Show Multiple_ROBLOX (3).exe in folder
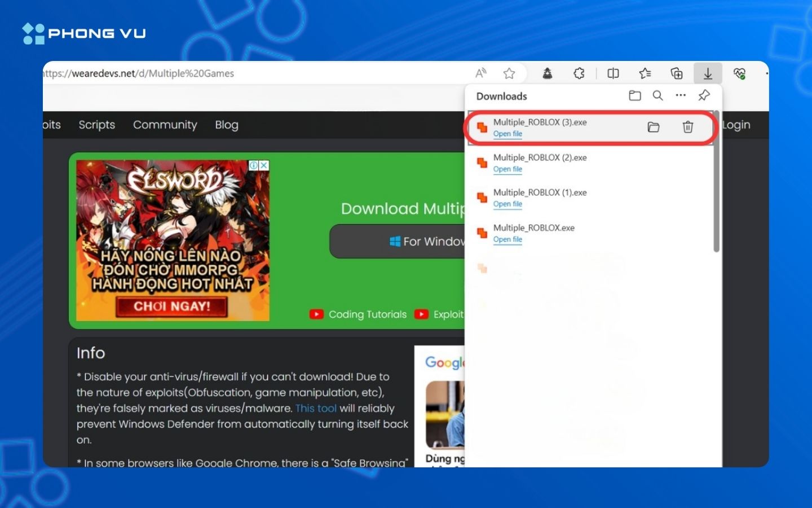The height and width of the screenshot is (508, 812). click(x=654, y=127)
